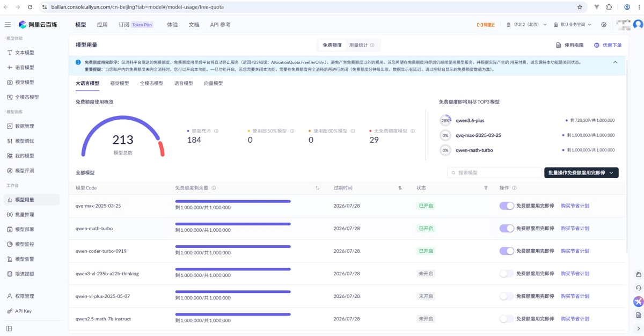The width and height of the screenshot is (644, 336).
Task: Click the qwen3.6-plus 28% usage ring
Action: tap(445, 121)
